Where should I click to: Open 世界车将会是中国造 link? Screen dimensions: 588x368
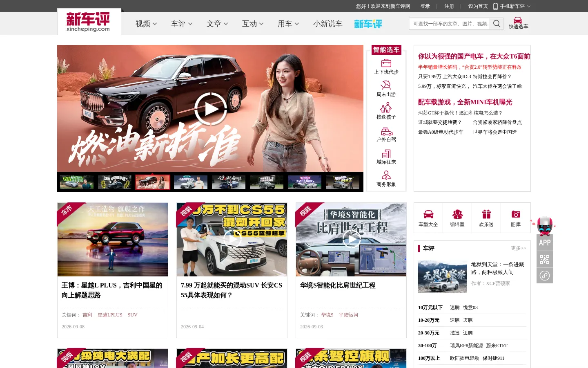click(495, 132)
